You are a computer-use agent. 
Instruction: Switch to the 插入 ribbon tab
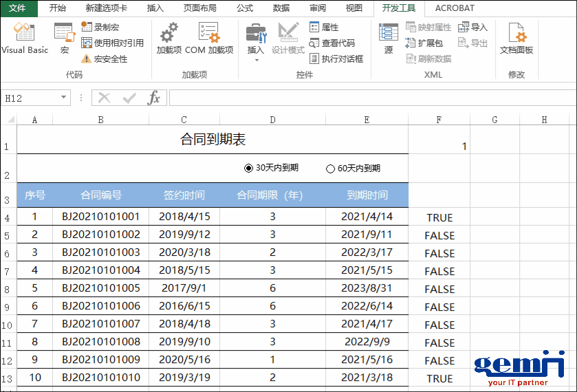(x=155, y=8)
